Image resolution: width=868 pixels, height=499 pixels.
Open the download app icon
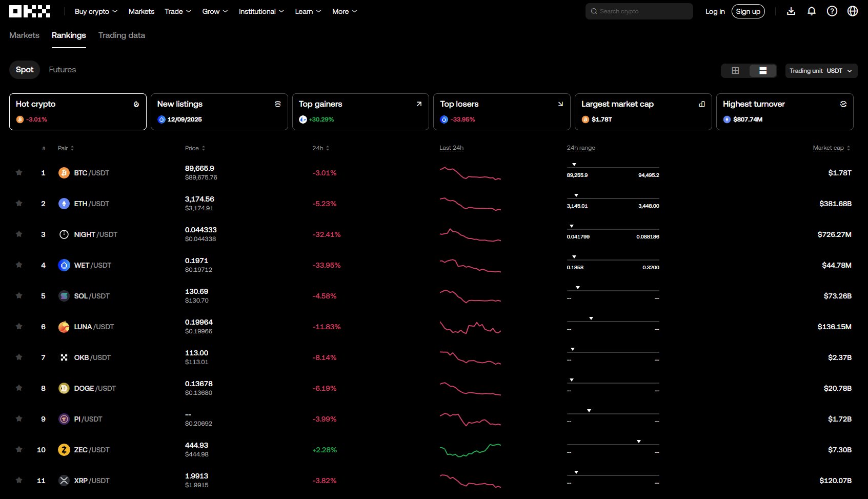pyautogui.click(x=791, y=11)
